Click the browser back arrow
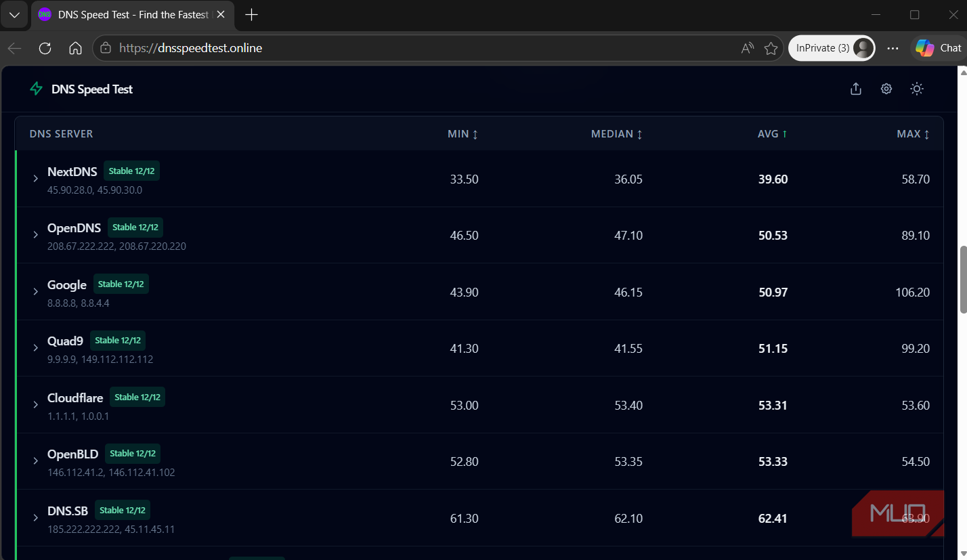Screen dimensions: 967x560 (14, 48)
